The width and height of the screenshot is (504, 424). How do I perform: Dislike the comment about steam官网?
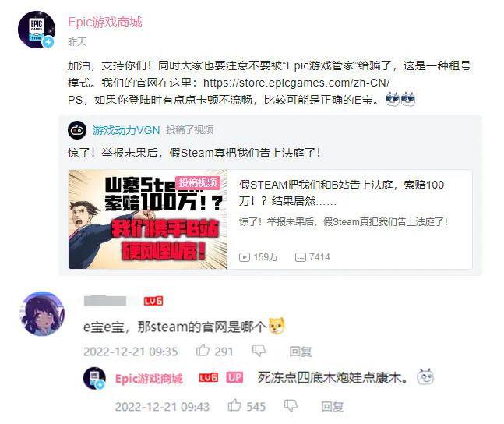click(x=259, y=351)
